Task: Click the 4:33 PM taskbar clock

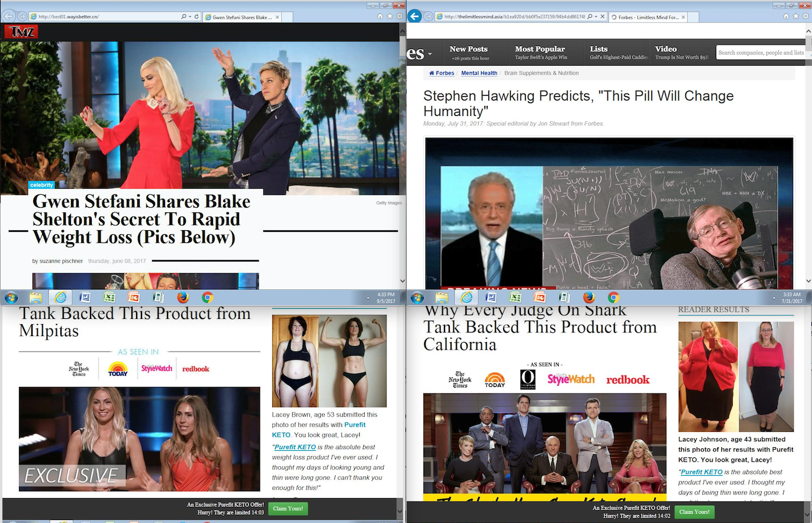Action: tap(386, 298)
